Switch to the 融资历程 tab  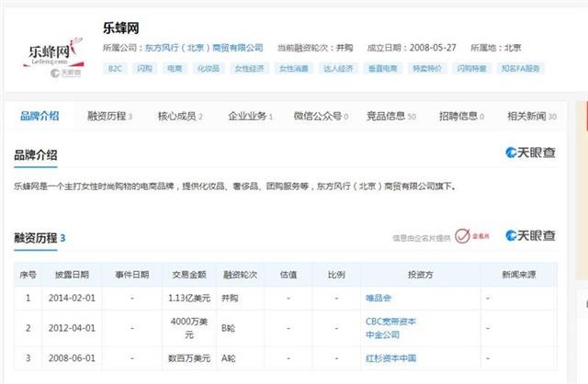(107, 116)
